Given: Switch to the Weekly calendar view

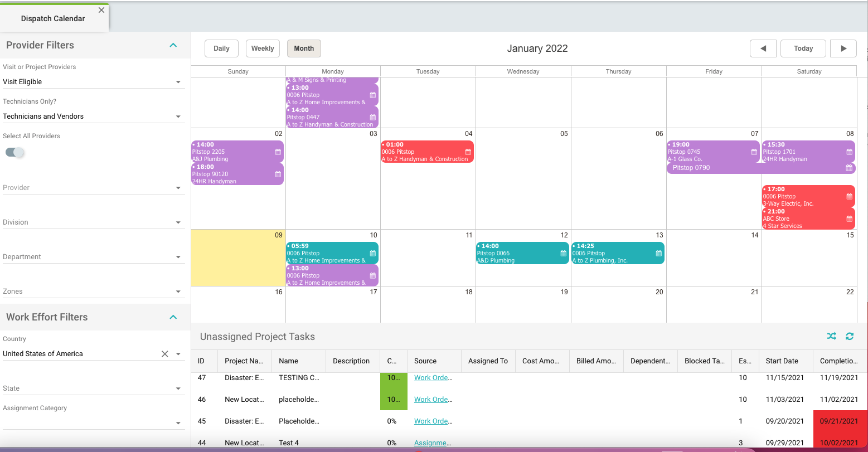Looking at the screenshot, I should 262,48.
